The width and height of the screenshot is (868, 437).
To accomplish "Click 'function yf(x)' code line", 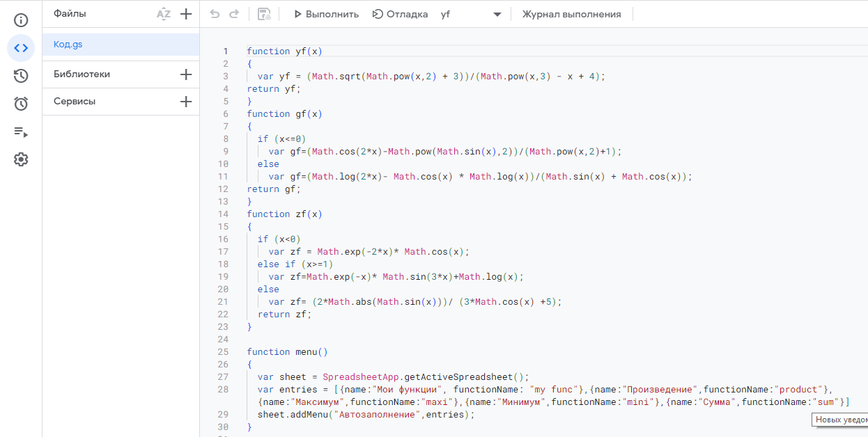I will [x=284, y=51].
